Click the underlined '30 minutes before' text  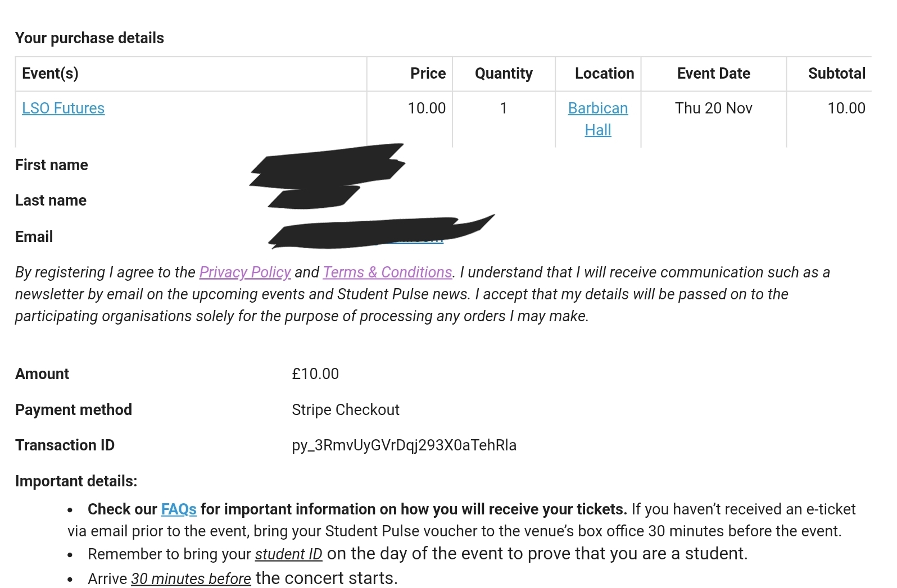[191, 579]
